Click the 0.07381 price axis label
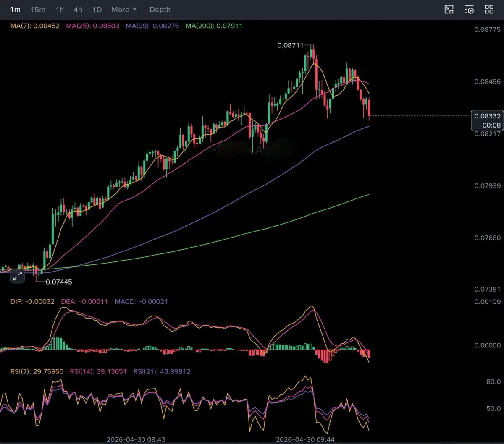 click(x=488, y=289)
